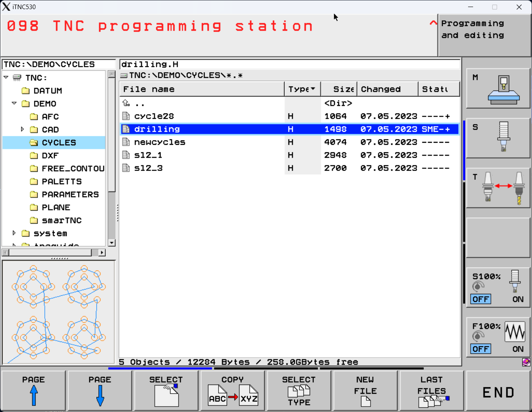Open the AFC folder
The height and width of the screenshot is (412, 532).
point(44,117)
